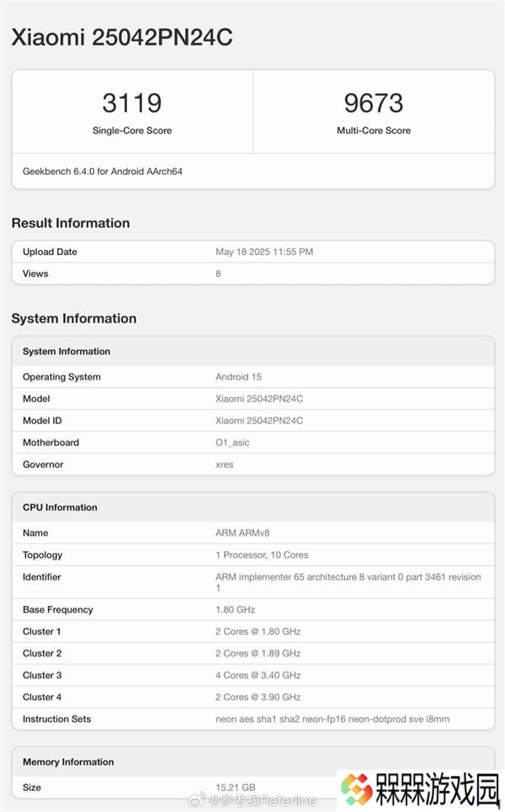Viewport: 505px width, 812px height.
Task: Click the Upload Date label
Action: (50, 252)
